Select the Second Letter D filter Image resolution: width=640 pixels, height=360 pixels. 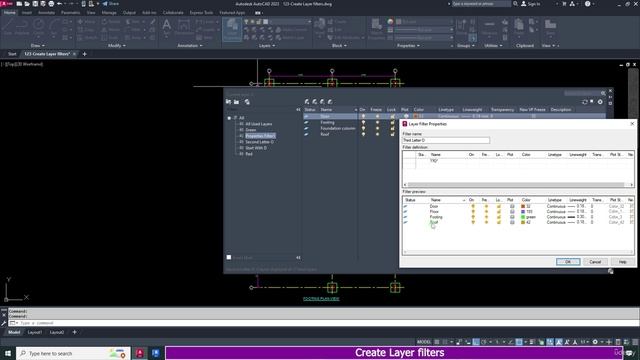point(259,142)
